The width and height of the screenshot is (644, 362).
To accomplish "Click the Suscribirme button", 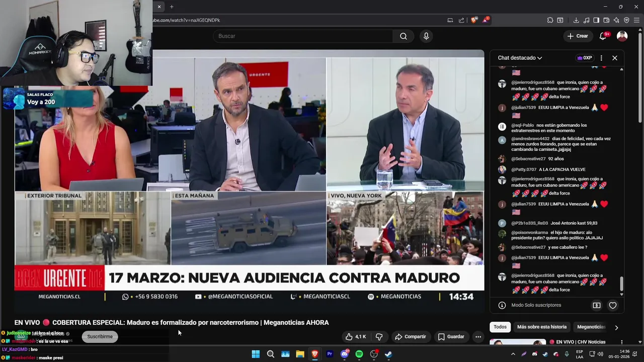I will (x=100, y=336).
